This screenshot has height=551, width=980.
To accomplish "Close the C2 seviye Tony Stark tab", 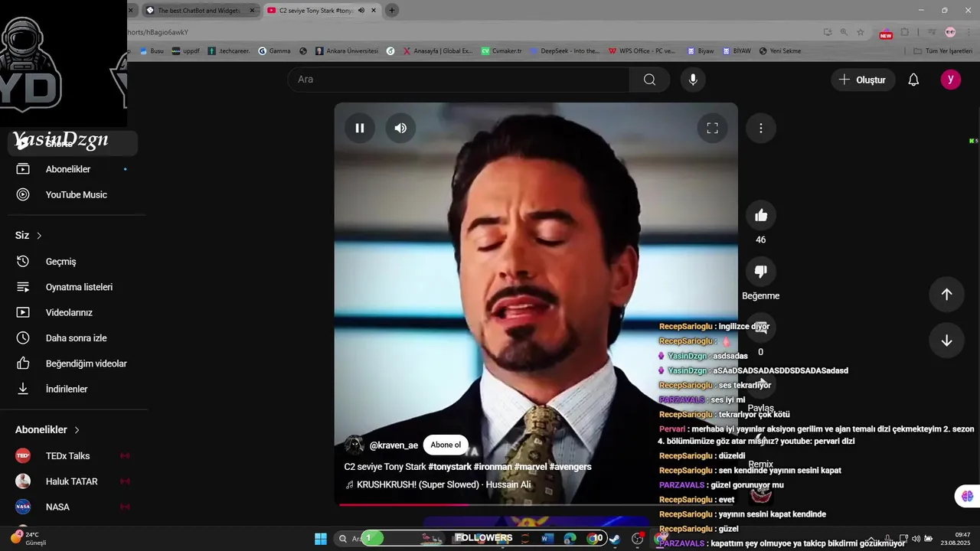I will [374, 11].
